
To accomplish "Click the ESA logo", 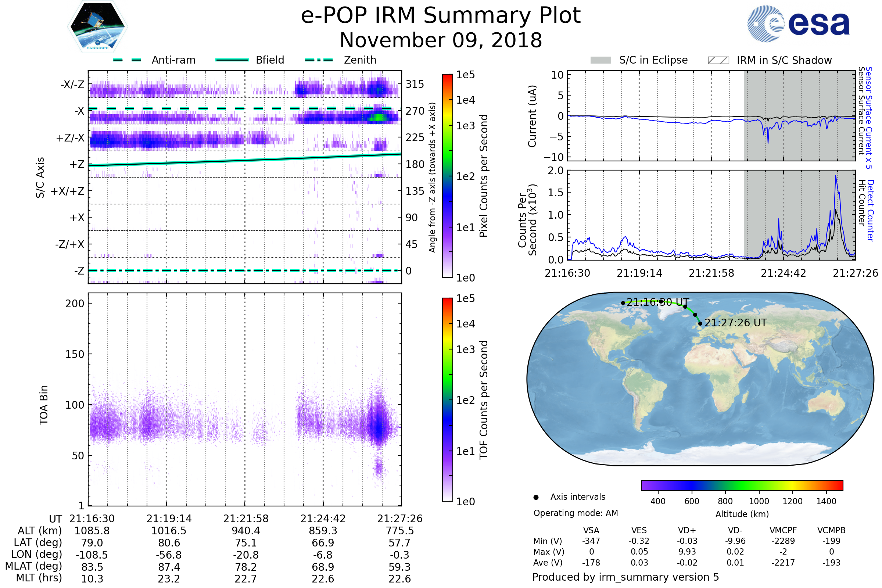I will [x=798, y=24].
